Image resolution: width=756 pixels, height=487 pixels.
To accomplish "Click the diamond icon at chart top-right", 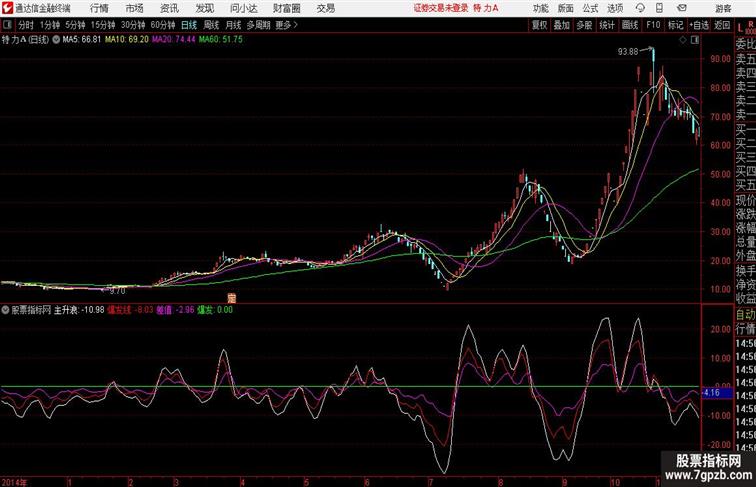I will pyautogui.click(x=683, y=40).
